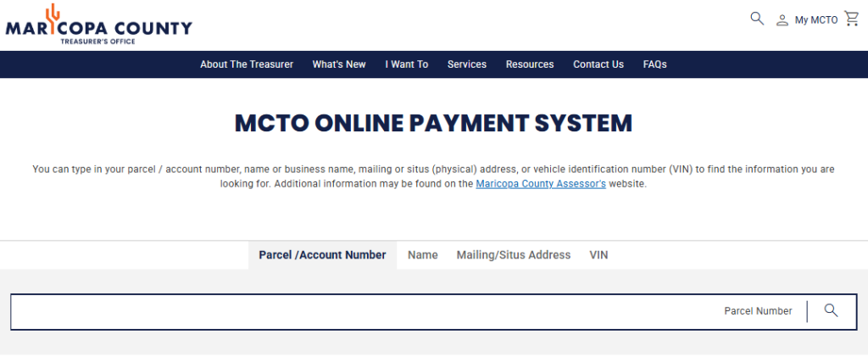Screen dimensions: 868x362
Task: Open the Resources navigation menu
Action: click(530, 64)
